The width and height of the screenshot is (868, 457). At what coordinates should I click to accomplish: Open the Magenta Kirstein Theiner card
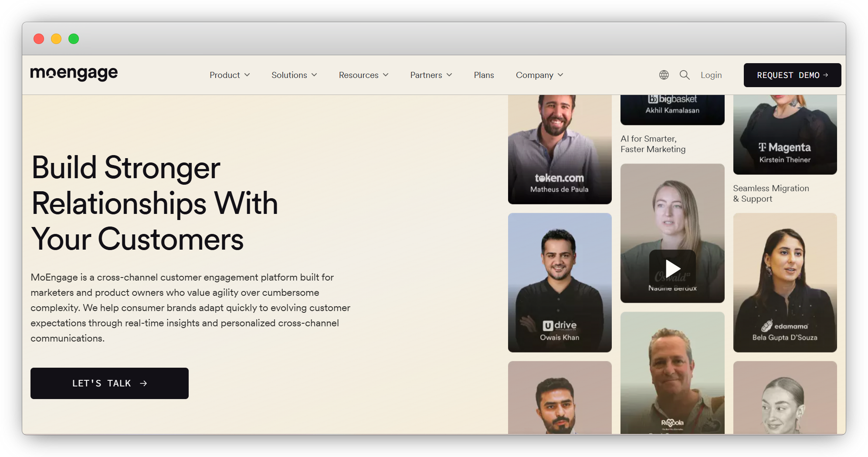click(785, 135)
